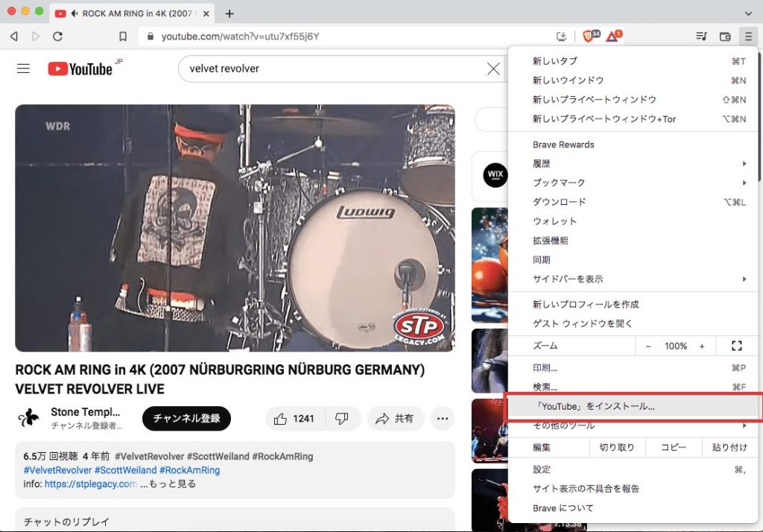Open Brave について
The image size is (763, 532).
click(633, 508)
